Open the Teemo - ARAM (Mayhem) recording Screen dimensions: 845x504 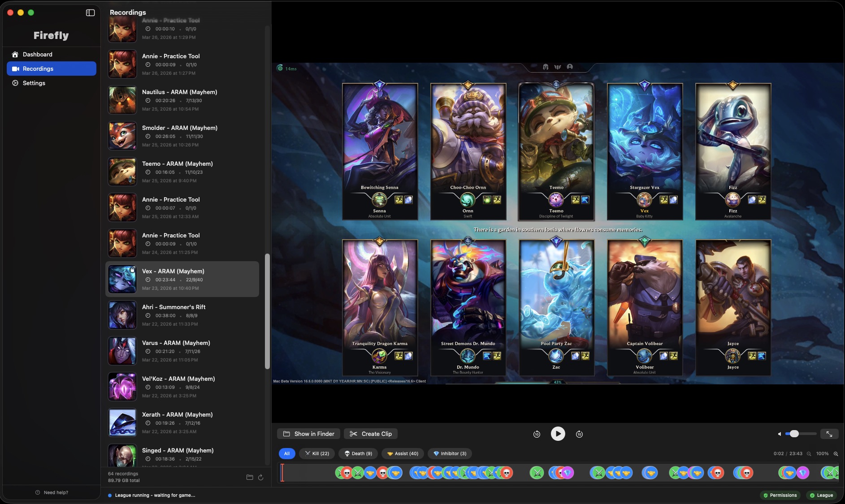[x=182, y=172]
